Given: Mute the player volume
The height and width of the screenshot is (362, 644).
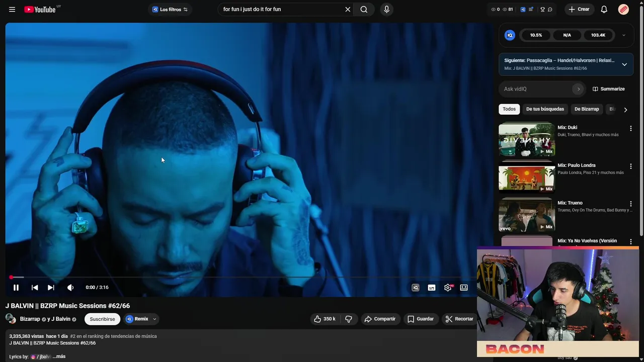Looking at the screenshot, I should coord(70,288).
